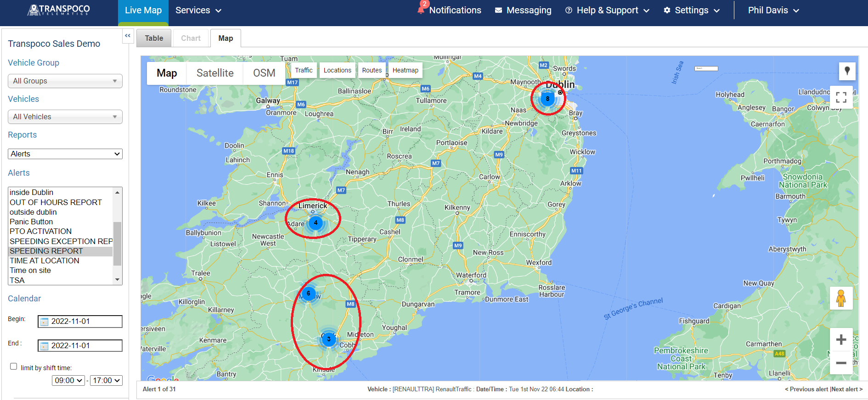Select OUT OF HOURS REPORT alert

coord(60,202)
